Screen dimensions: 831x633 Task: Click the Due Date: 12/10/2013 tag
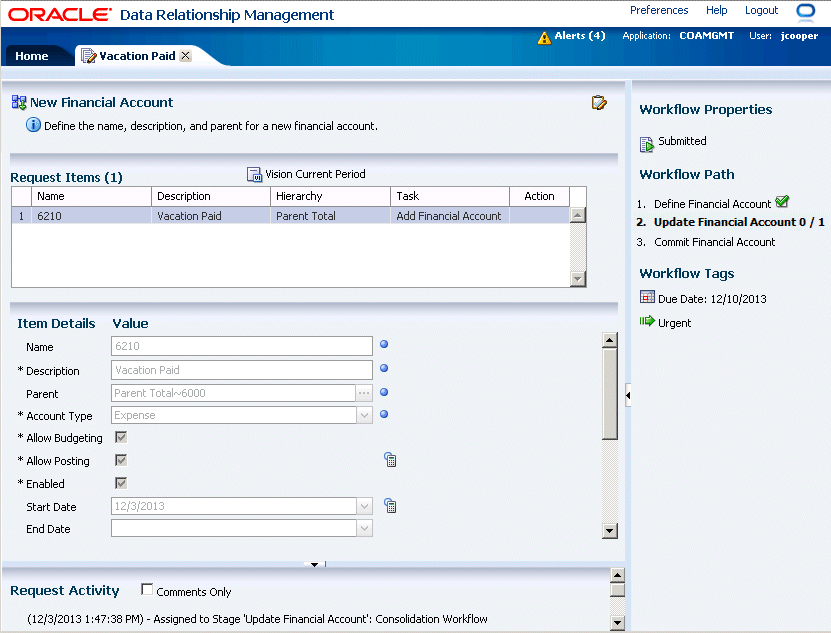click(712, 299)
